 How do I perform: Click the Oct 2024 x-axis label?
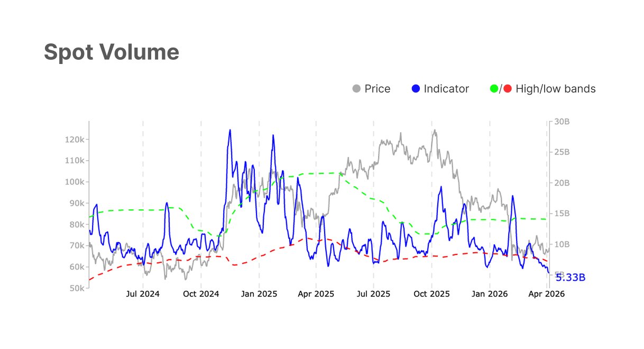coord(201,294)
